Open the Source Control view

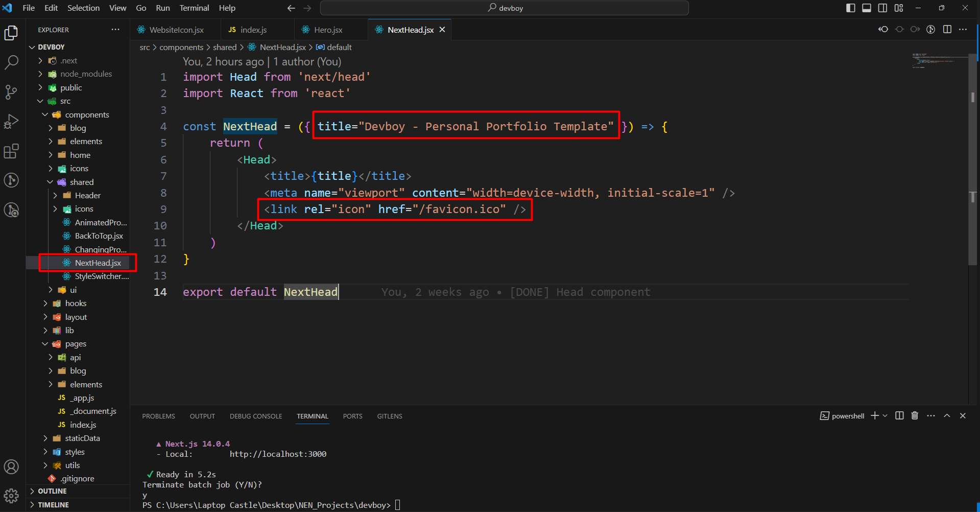tap(11, 92)
